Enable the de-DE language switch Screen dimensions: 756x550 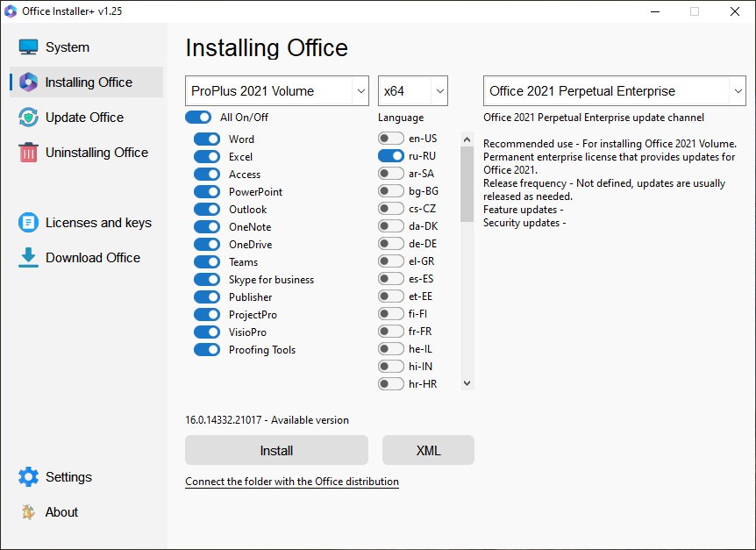point(391,244)
